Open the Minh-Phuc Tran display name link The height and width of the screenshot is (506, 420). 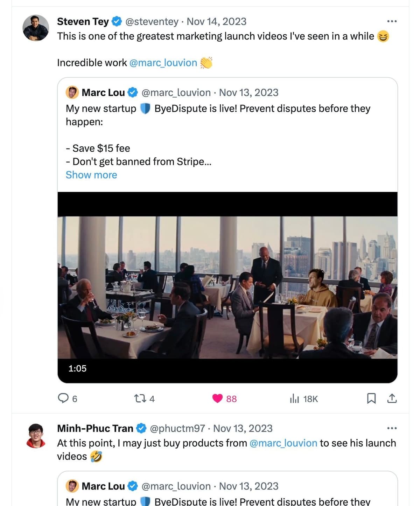[95, 428]
